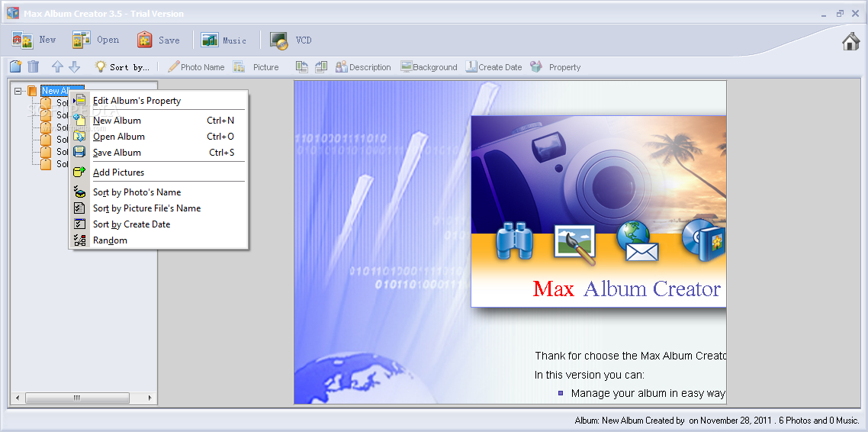Click the tree panel scrollbar left arrow
Viewport: 868px width, 432px height.
(x=18, y=398)
